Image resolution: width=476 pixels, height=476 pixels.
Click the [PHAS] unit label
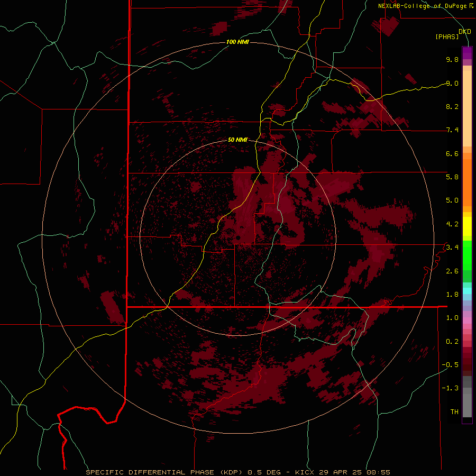[447, 37]
